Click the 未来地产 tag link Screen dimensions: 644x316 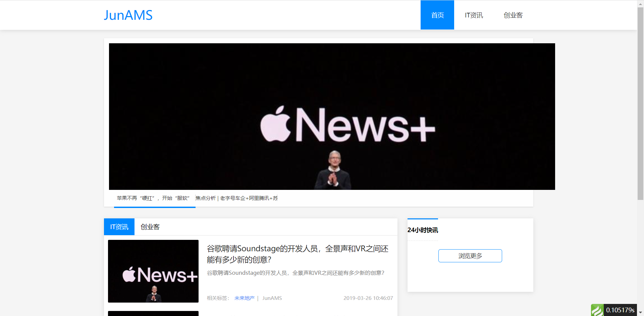point(244,298)
